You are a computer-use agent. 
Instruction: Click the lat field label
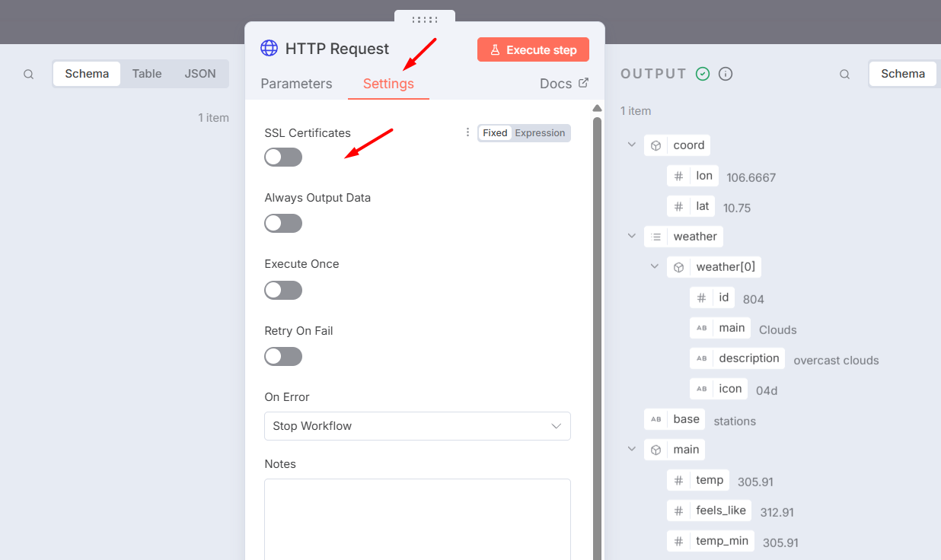point(703,206)
